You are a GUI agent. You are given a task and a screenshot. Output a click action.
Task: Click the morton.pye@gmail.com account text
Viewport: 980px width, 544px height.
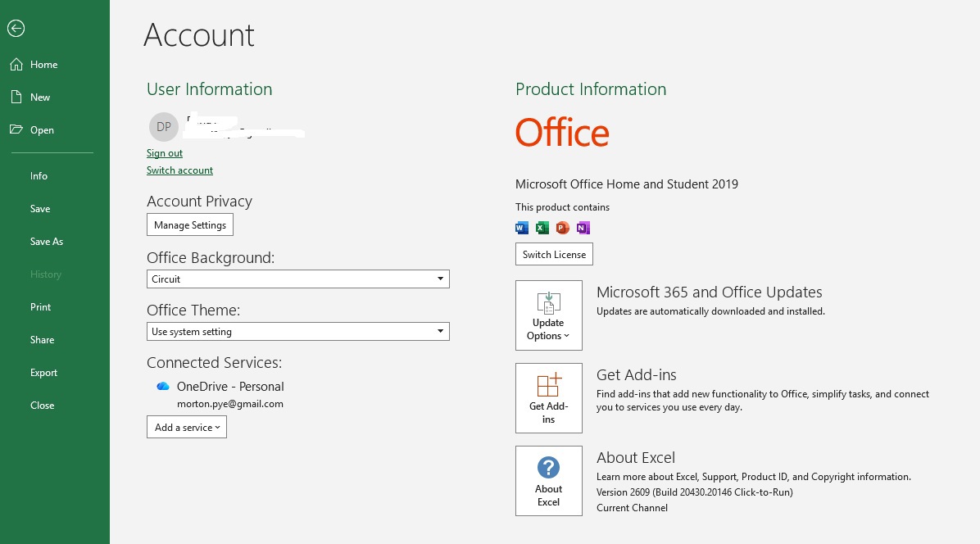click(230, 404)
